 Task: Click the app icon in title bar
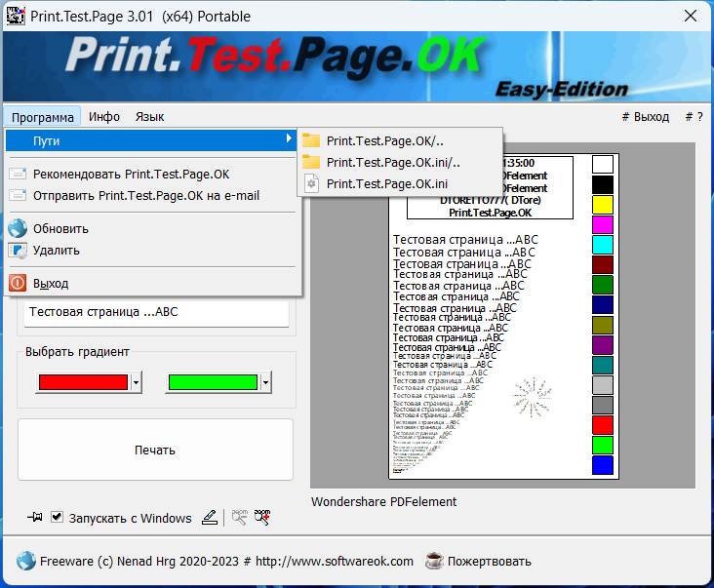[x=16, y=16]
